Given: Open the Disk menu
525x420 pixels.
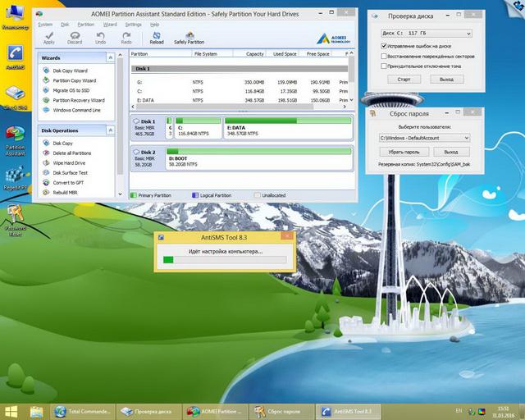Looking at the screenshot, I should tap(65, 25).
